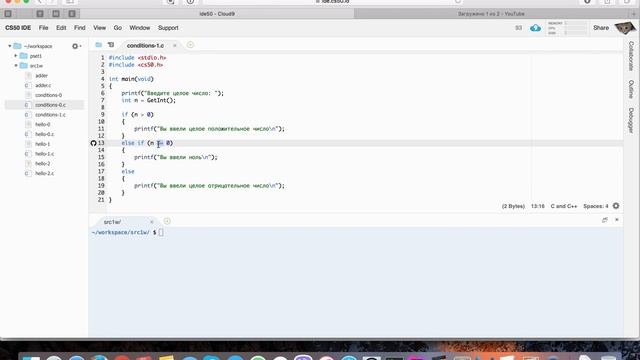Click the else keyword on line 17
The width and height of the screenshot is (640, 360).
(128, 171)
